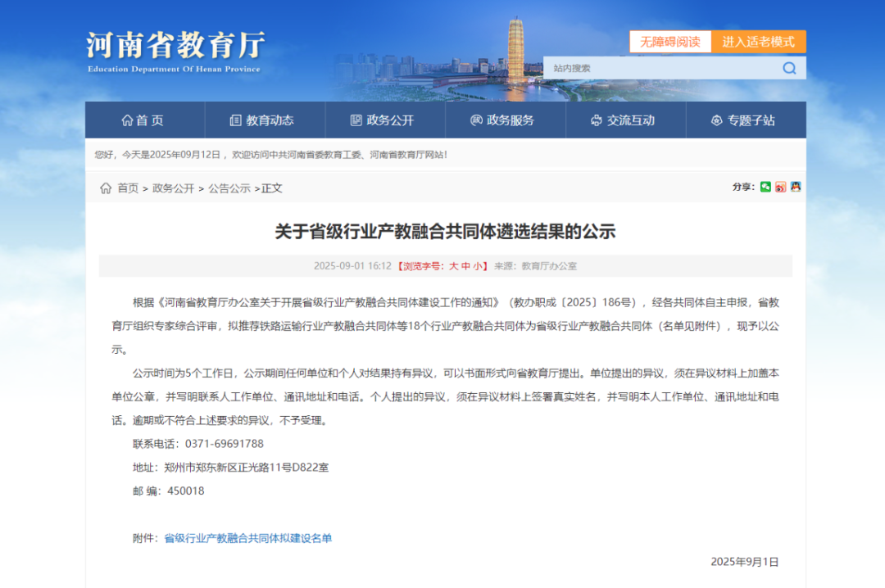The width and height of the screenshot is (885, 588).
Task: Open 无障碍阅读 accessibility mode
Action: (670, 42)
